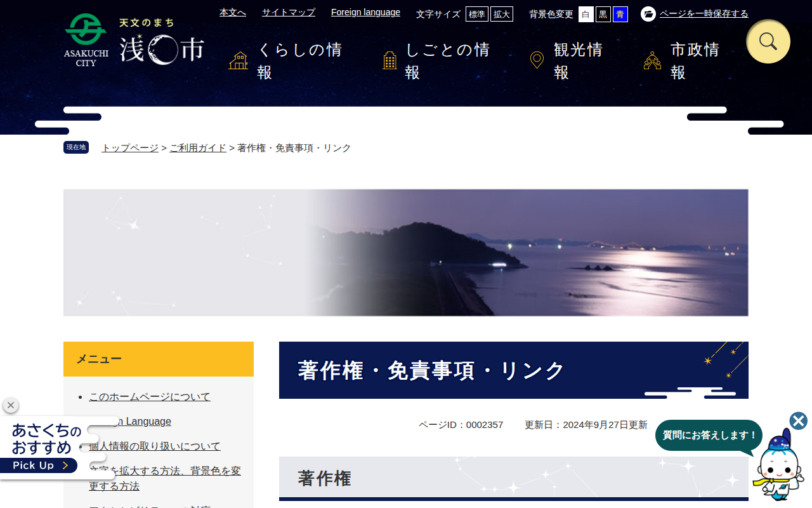Close the chatbot mascot popup
812x508 pixels.
[x=799, y=421]
